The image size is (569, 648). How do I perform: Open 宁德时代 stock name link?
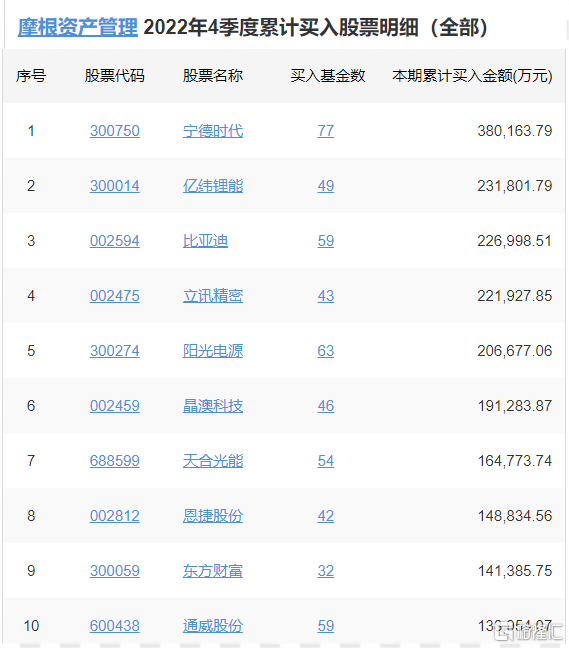click(213, 131)
